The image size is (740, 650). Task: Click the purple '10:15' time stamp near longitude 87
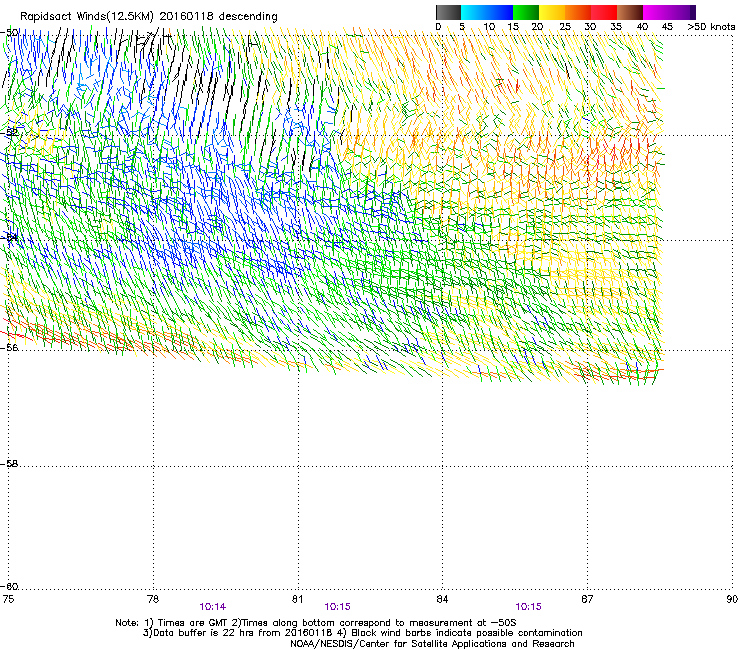[x=529, y=607]
